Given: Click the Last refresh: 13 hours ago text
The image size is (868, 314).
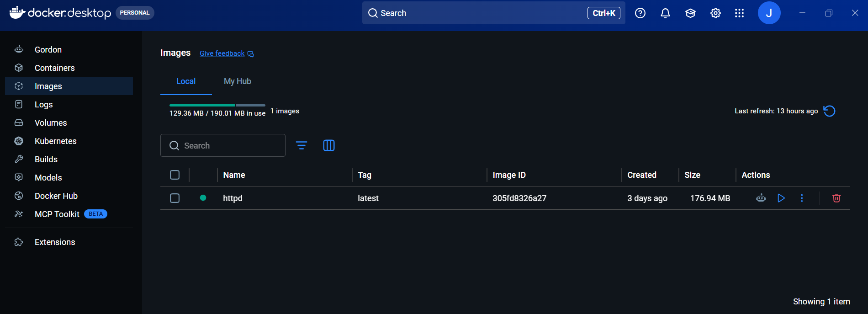Looking at the screenshot, I should tap(776, 111).
